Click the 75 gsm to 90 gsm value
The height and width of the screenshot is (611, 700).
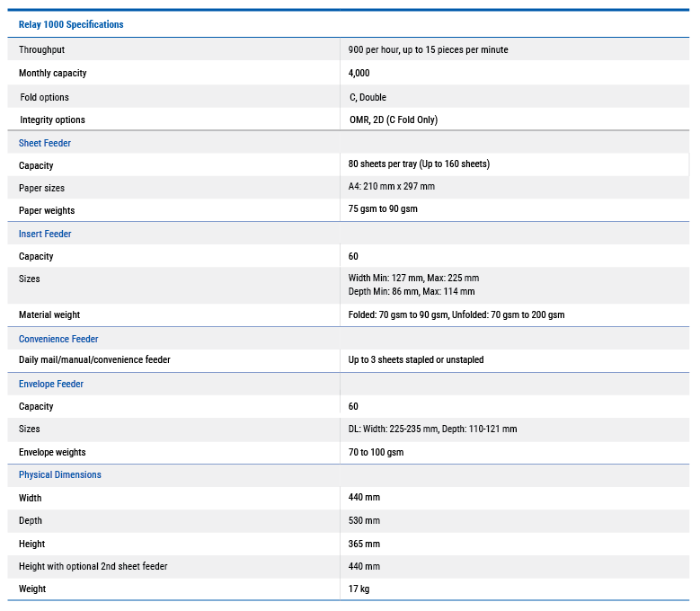point(383,209)
